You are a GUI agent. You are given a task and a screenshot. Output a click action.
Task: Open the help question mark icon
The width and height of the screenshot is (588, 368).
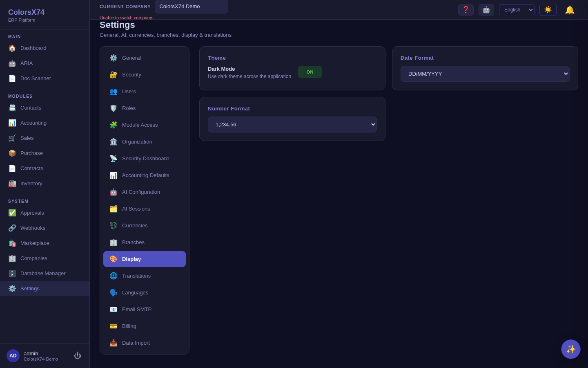pyautogui.click(x=466, y=10)
